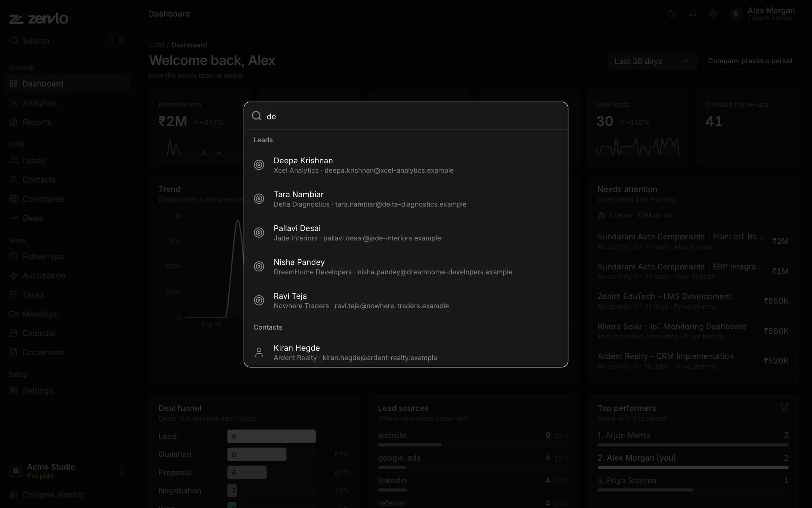The image size is (812, 508).
Task: Click the Zenvio logo in the sidebar
Action: click(39, 18)
